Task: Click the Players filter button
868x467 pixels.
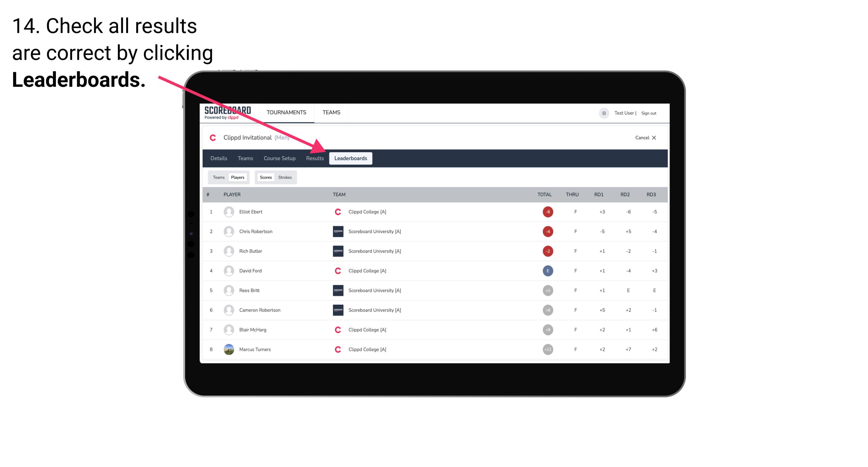Action: pos(237,177)
